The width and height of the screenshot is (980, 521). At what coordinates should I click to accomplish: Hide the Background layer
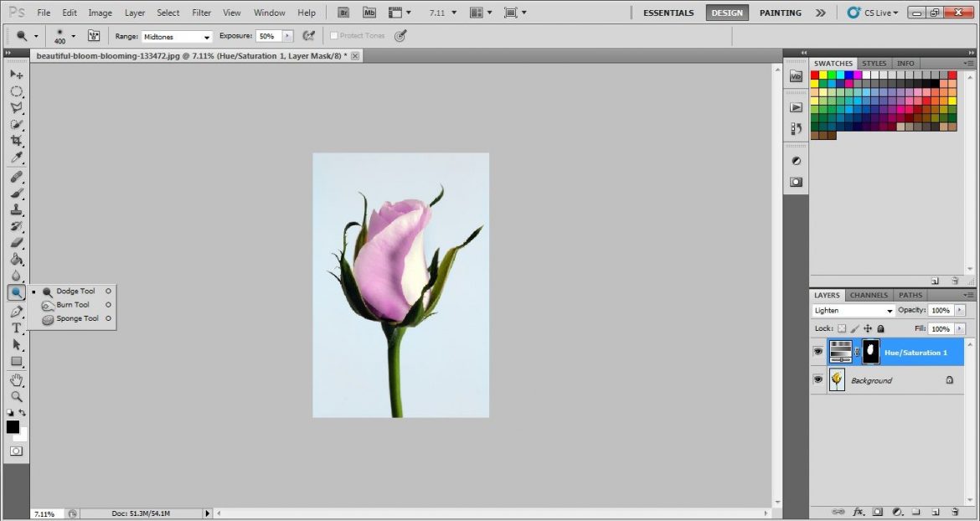pos(818,379)
